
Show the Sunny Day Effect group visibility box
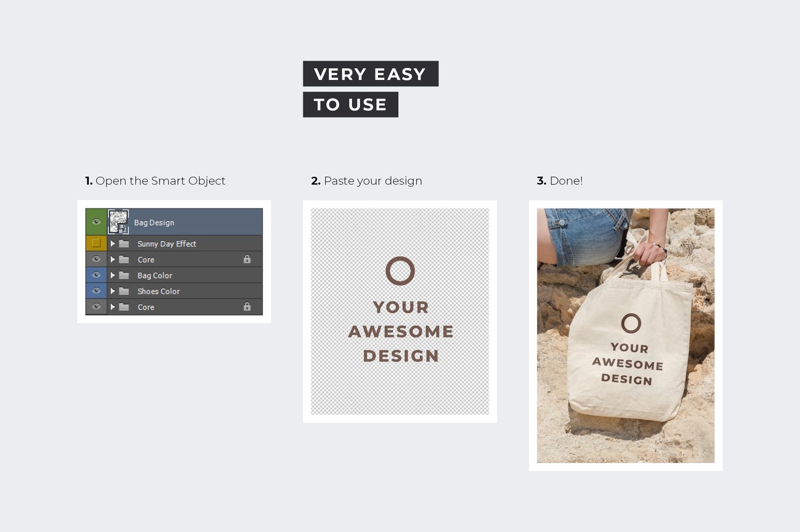[96, 244]
